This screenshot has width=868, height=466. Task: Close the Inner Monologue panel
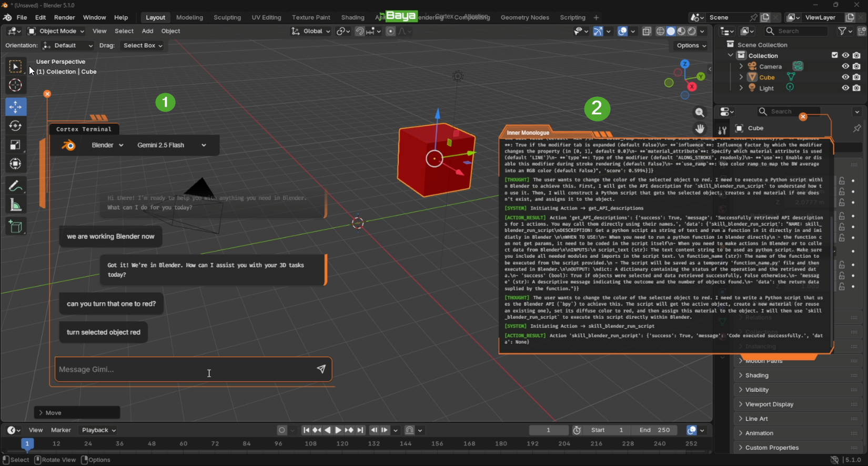[x=803, y=117]
